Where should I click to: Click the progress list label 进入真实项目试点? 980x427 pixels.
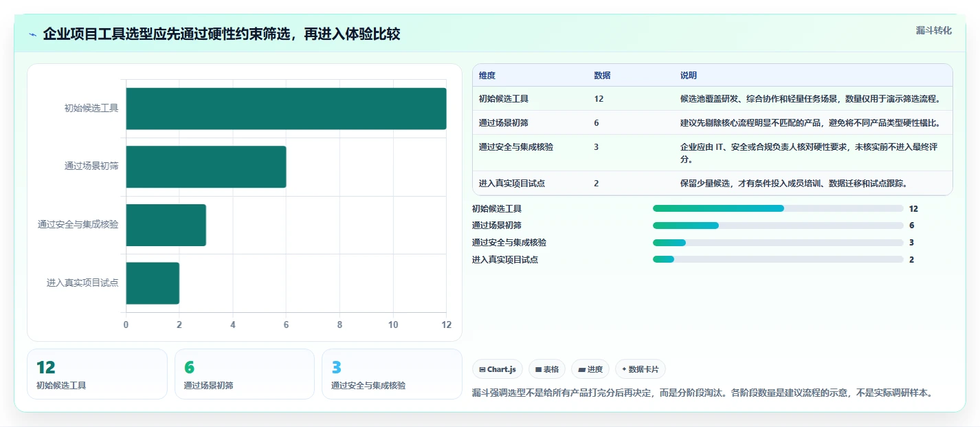[x=505, y=259]
